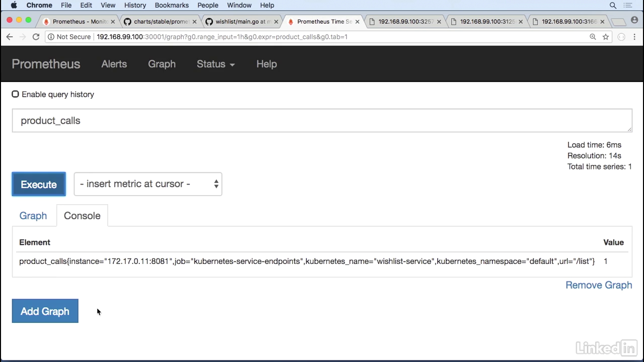Click the 'Resolution: 14s' text
Image resolution: width=644 pixels, height=362 pixels.
pos(594,156)
